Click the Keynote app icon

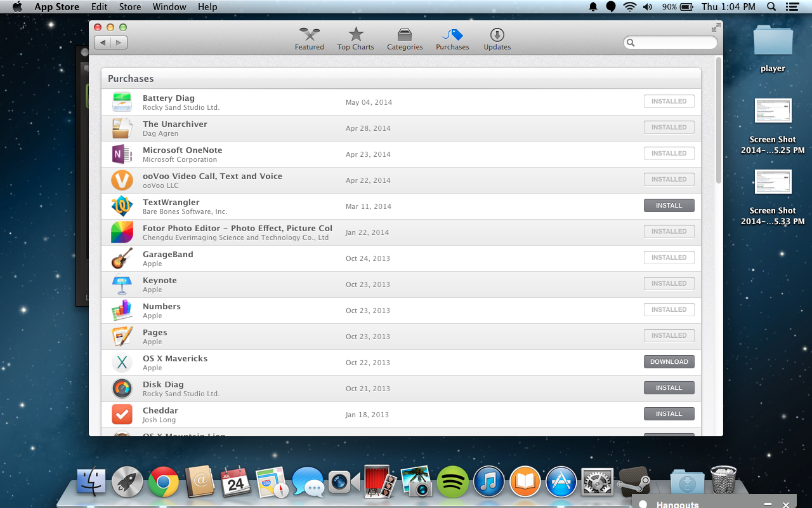(122, 284)
